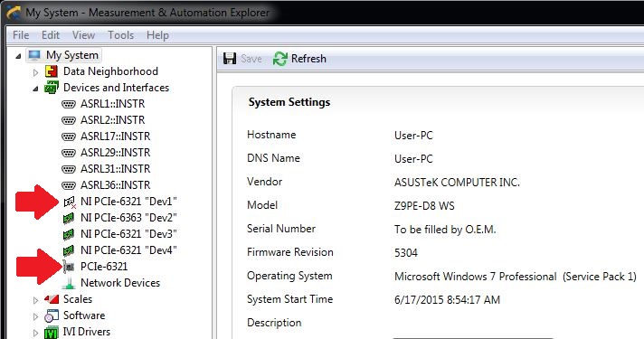This screenshot has height=339, width=644.
Task: Click the serial port icon beside ASRL17::INSTR
Action: coord(68,137)
